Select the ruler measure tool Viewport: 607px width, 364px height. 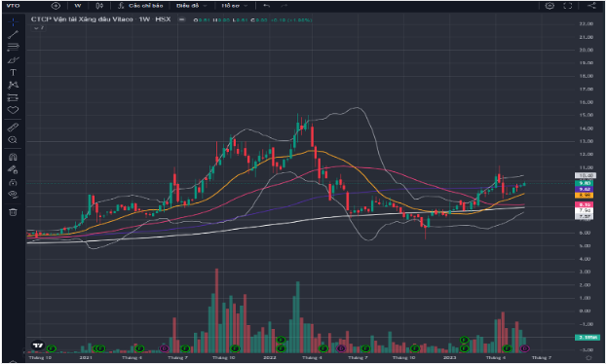point(14,127)
